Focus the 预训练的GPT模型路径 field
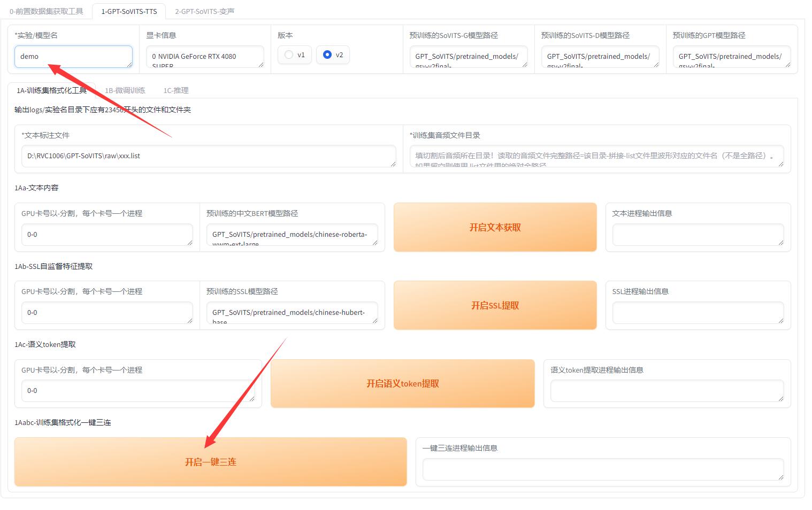 [731, 57]
